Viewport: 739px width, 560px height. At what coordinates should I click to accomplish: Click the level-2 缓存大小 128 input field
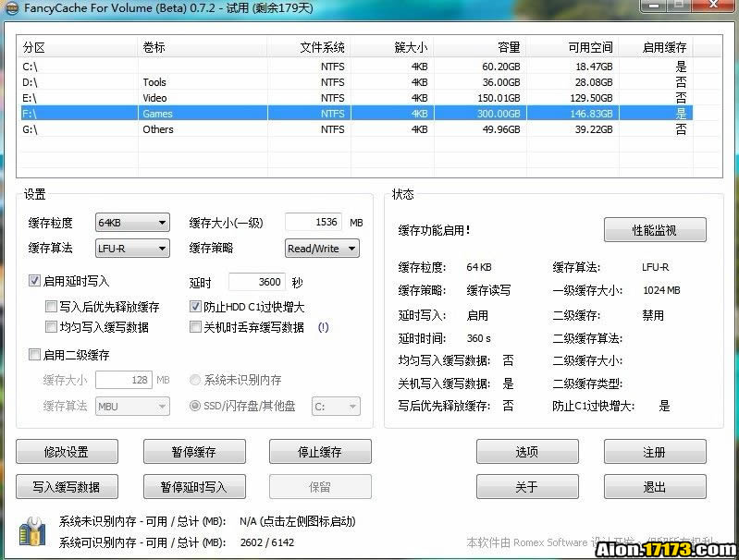coord(124,380)
